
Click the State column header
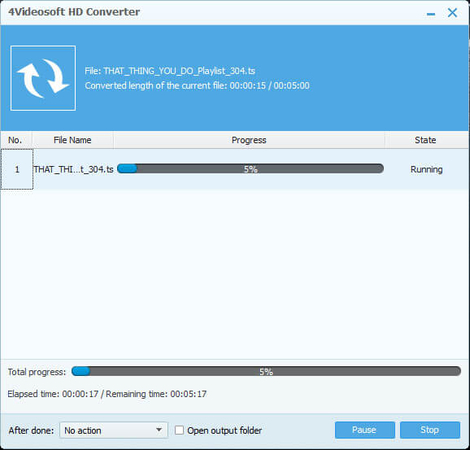[425, 140]
